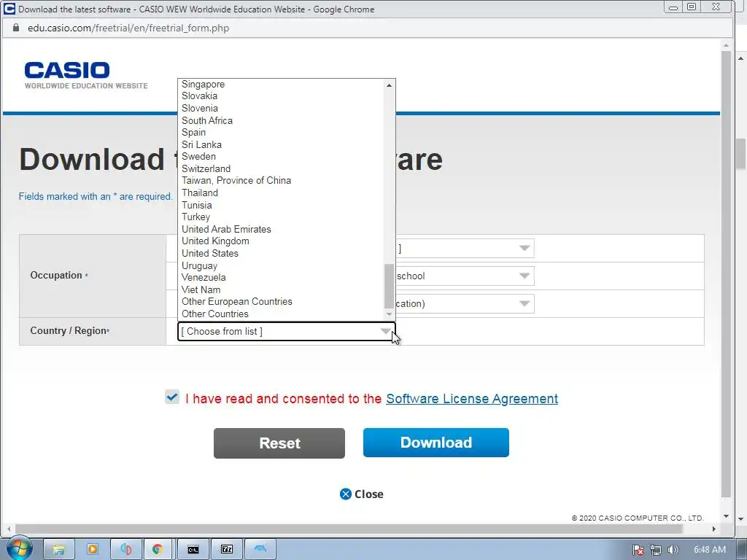Click the horizontal scrollbar left arrow
This screenshot has width=747, height=560.
(x=9, y=529)
